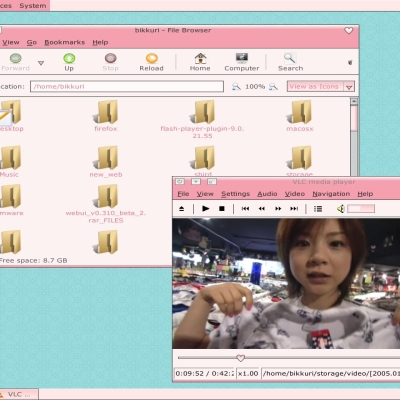Viewport: 400px width, 400px height.
Task: Toggle the VLC playlist button
Action: (x=318, y=209)
